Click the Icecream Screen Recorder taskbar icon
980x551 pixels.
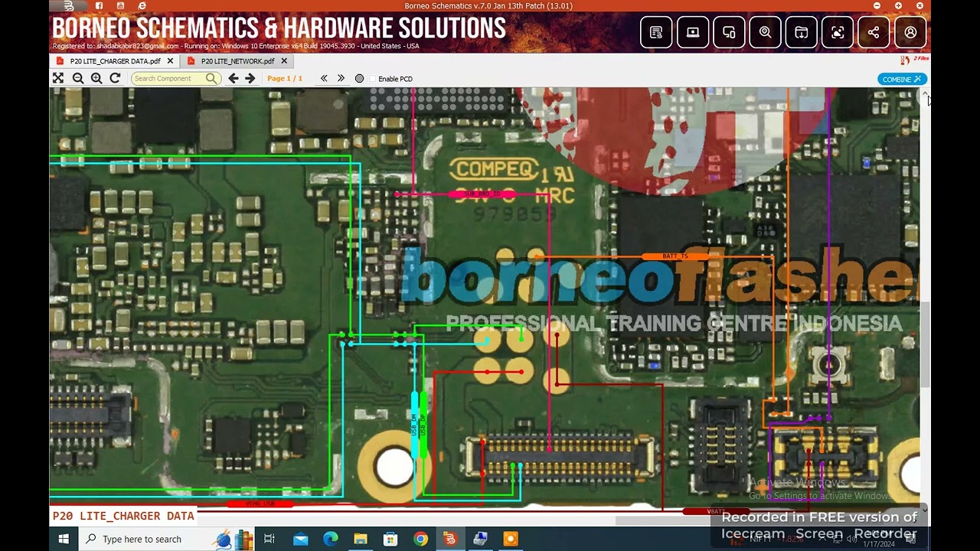(510, 539)
